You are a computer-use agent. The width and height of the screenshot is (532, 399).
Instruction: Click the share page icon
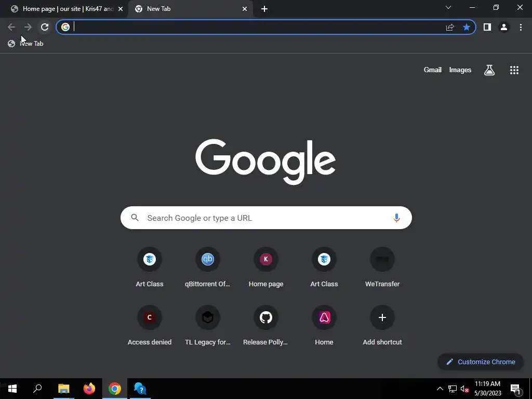pyautogui.click(x=450, y=27)
